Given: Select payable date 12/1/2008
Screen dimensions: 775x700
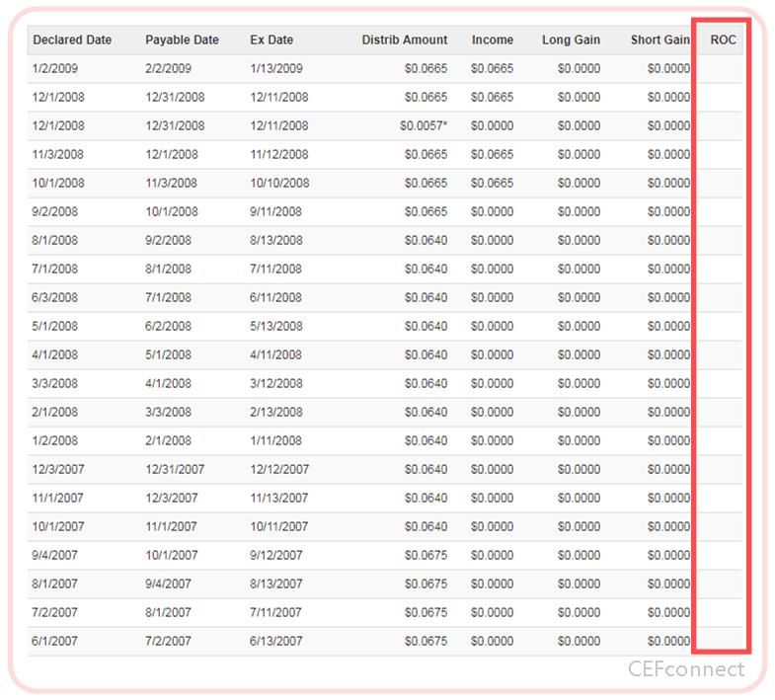Looking at the screenshot, I should 171,155.
